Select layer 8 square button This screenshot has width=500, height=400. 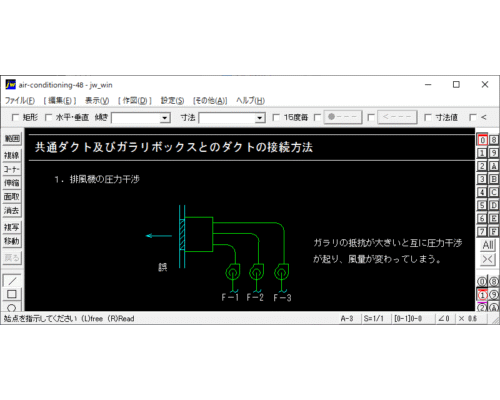coord(494,140)
